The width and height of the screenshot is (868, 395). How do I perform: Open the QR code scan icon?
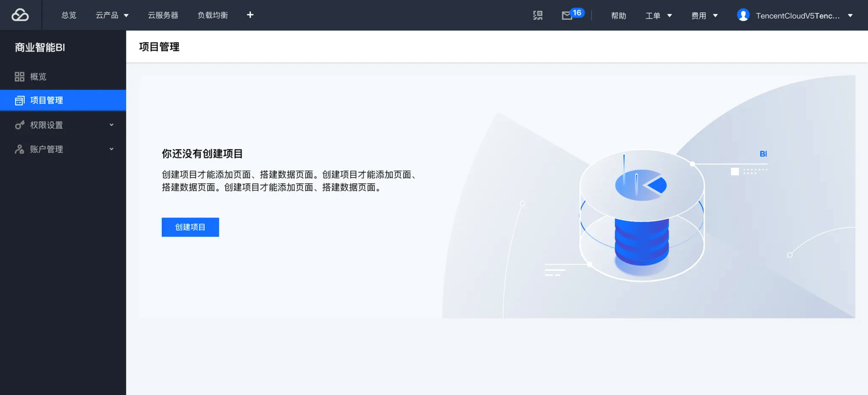[538, 15]
